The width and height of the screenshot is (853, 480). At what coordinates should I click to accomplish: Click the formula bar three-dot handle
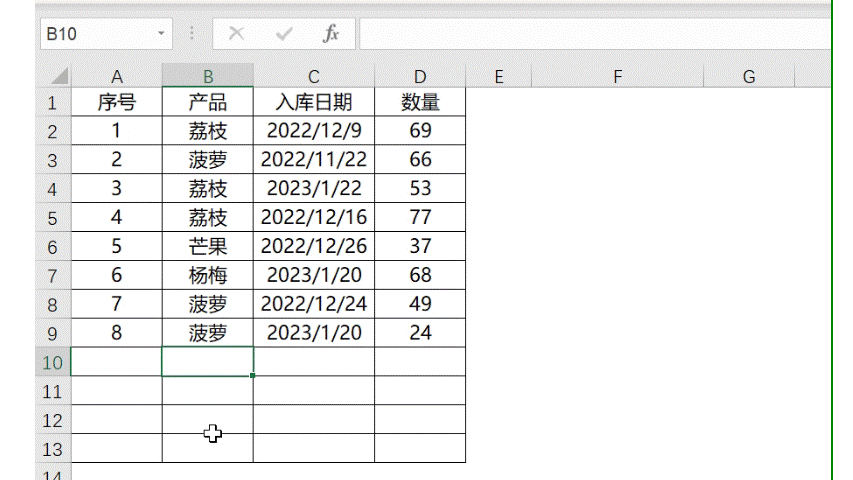click(192, 34)
